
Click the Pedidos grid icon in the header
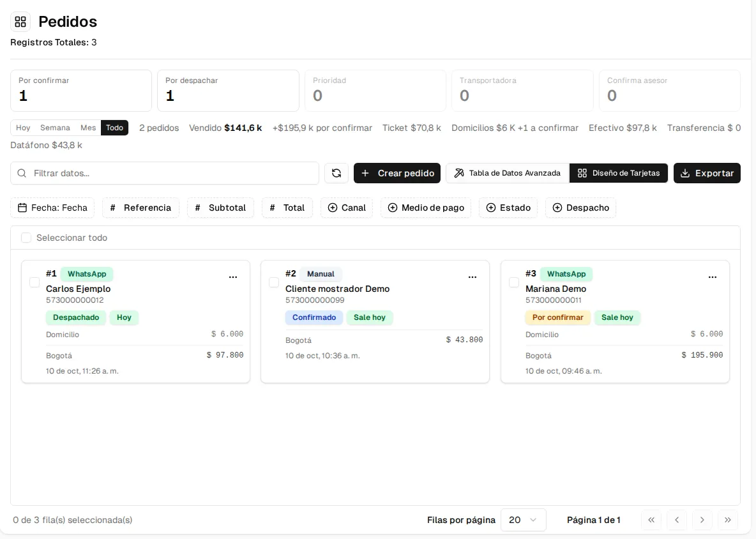20,22
